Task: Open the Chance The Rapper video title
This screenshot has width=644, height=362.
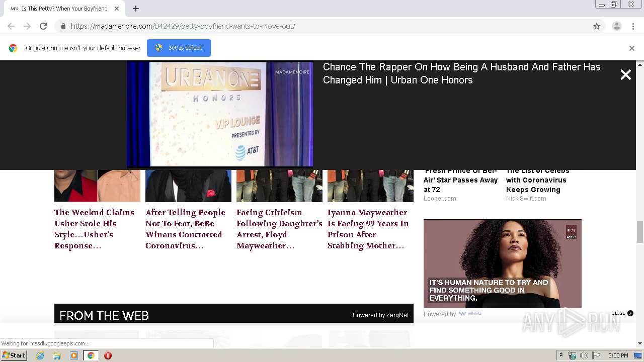Action: pos(461,73)
